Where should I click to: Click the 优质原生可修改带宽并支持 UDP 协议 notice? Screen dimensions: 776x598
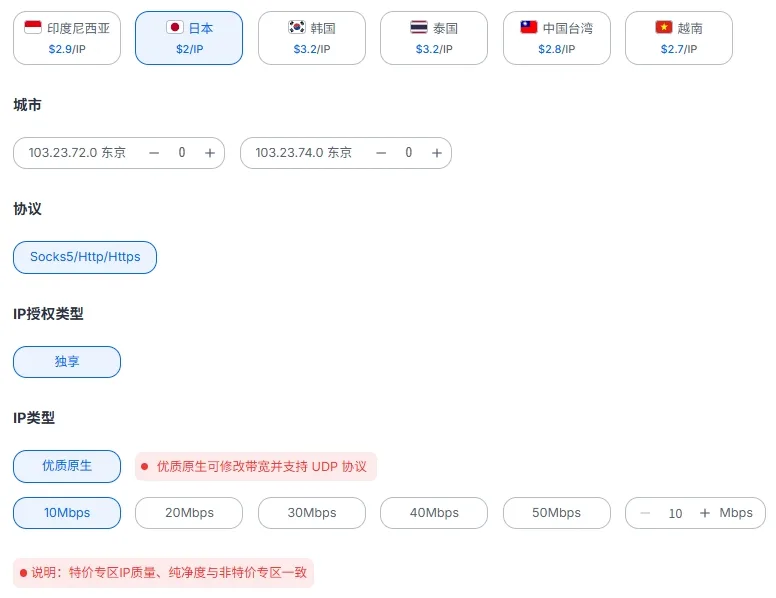256,466
